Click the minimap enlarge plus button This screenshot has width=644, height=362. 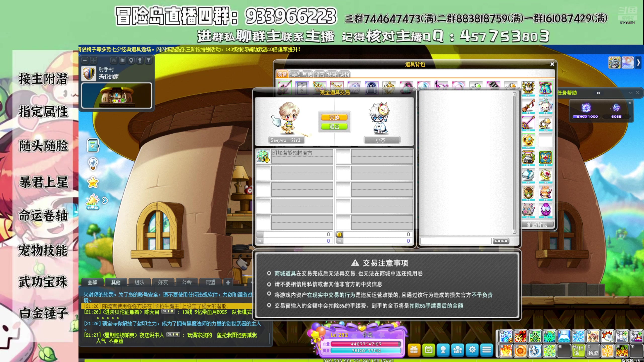coord(93,60)
